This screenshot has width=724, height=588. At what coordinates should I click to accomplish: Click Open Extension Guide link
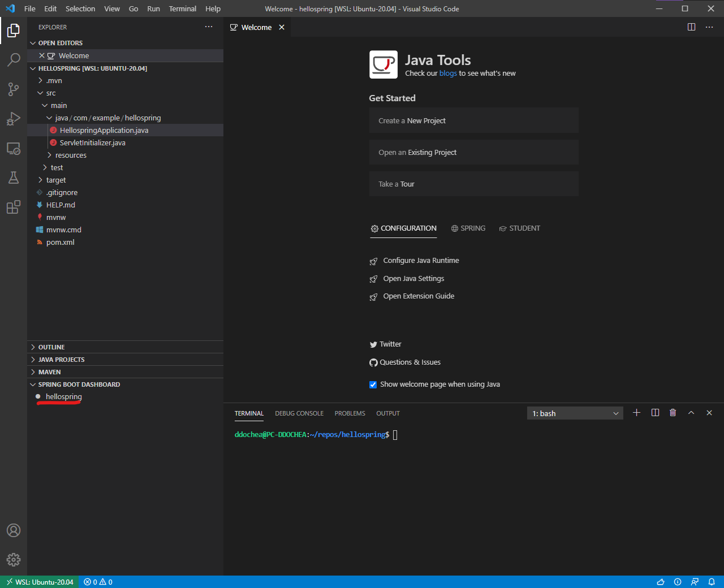pos(419,296)
